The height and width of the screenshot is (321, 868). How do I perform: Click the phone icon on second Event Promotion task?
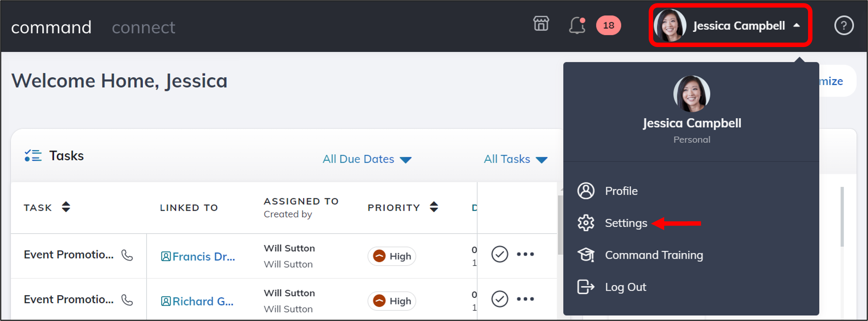point(127,300)
